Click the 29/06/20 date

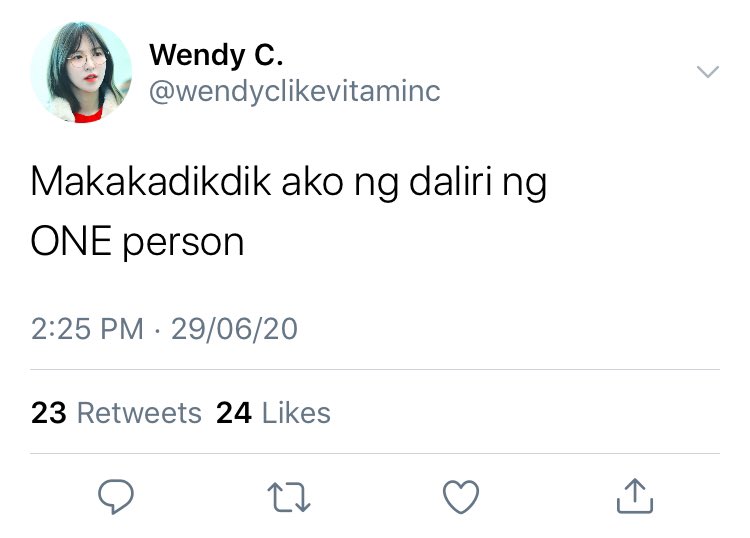(234, 329)
